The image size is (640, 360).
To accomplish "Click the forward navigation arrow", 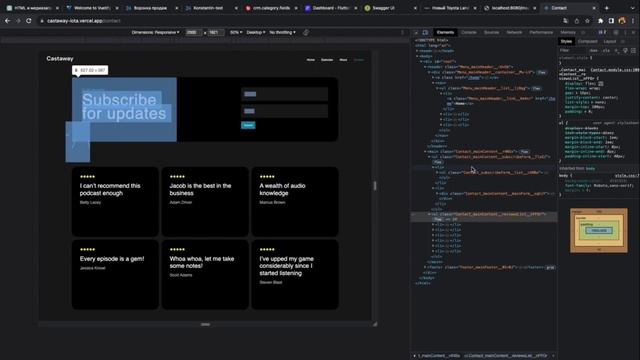I will point(18,21).
